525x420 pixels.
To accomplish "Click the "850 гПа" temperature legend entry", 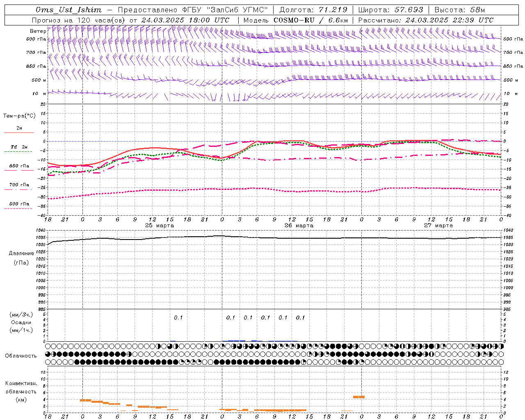I will coord(19,166).
